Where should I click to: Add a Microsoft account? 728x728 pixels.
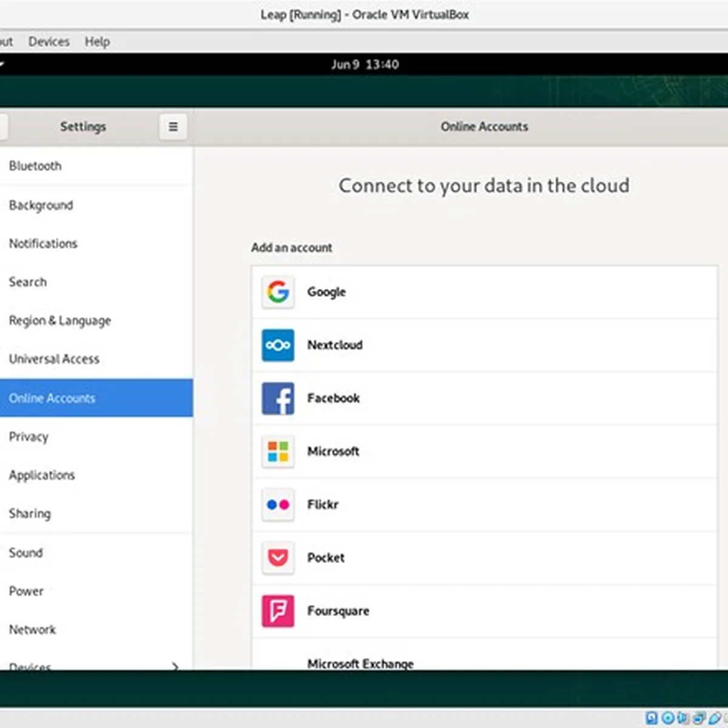point(484,451)
